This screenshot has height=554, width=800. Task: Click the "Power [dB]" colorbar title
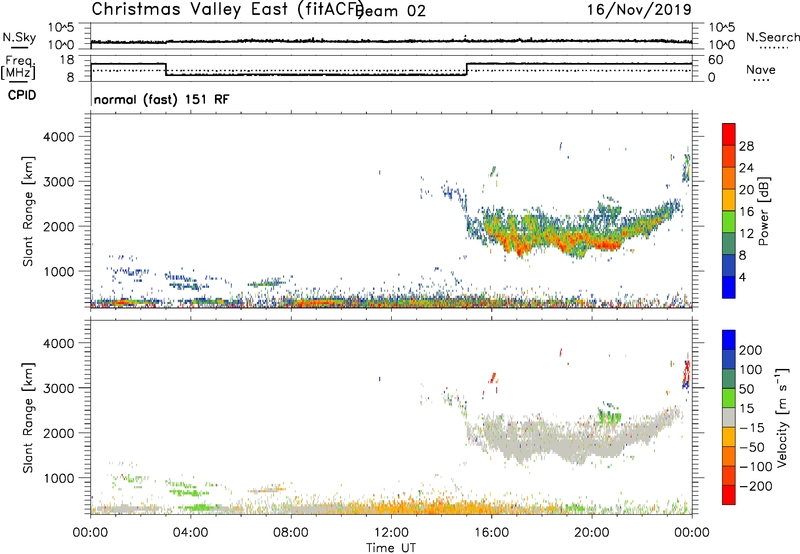tap(763, 211)
